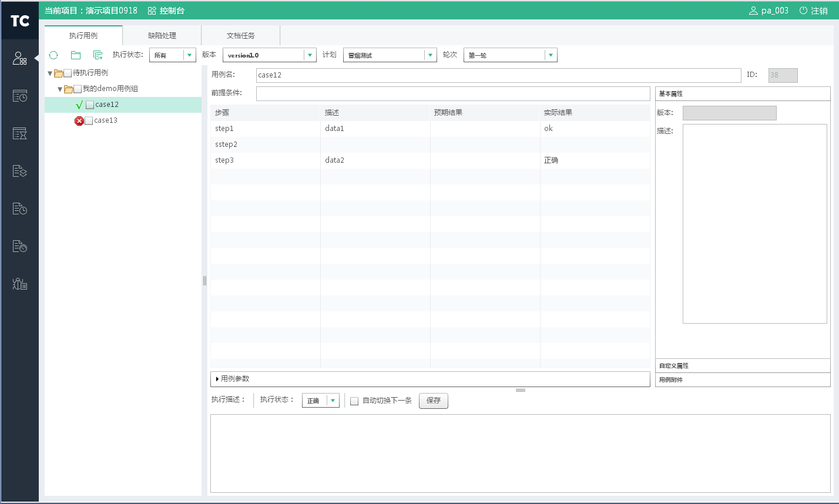Click the 描述 text area in 基本属性

(755, 224)
